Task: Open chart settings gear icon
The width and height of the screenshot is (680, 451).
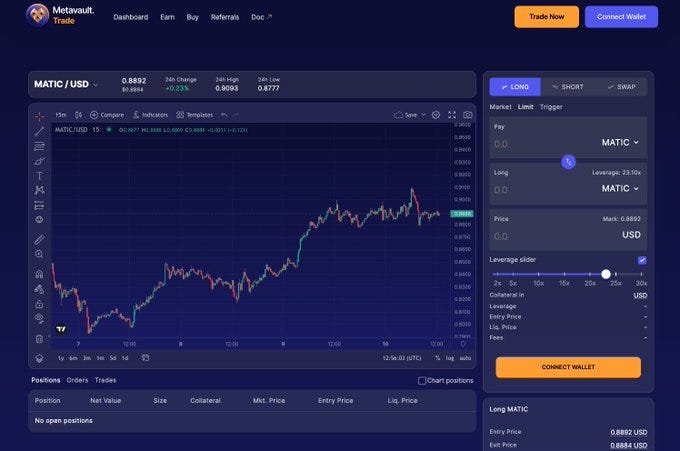Action: [436, 115]
